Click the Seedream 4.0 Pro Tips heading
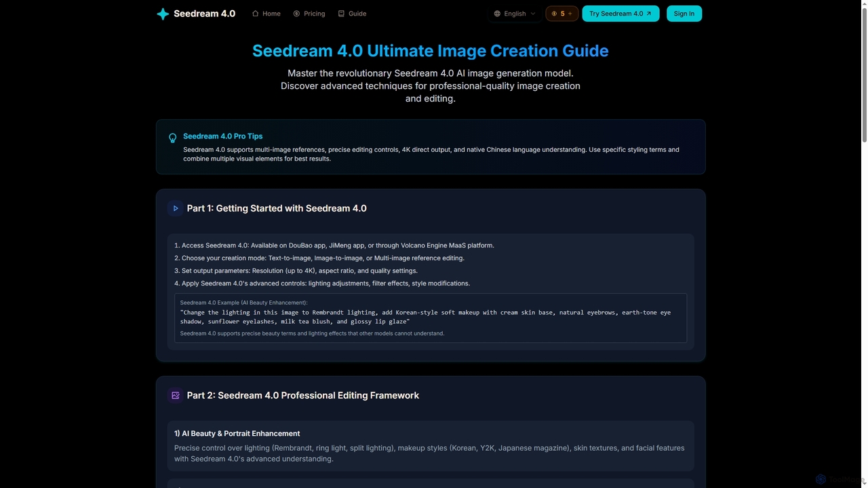Image resolution: width=868 pixels, height=488 pixels. pos(222,136)
